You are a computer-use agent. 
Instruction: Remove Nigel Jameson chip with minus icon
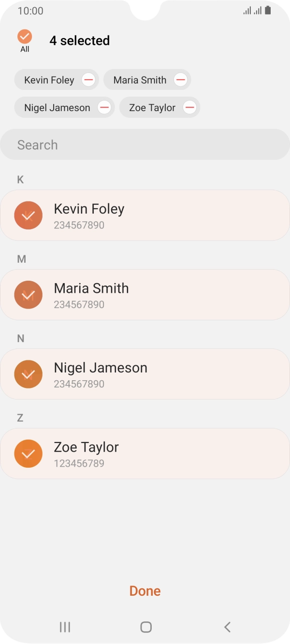click(x=104, y=107)
